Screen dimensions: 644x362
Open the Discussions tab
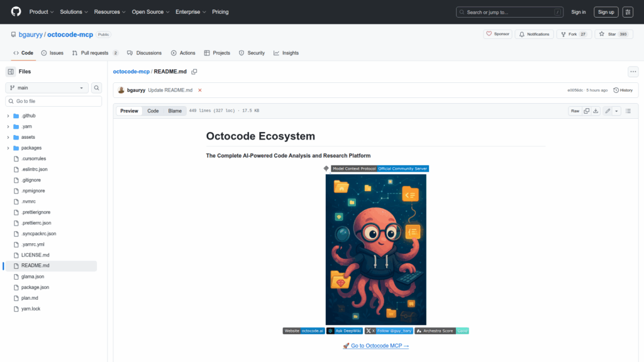[144, 53]
